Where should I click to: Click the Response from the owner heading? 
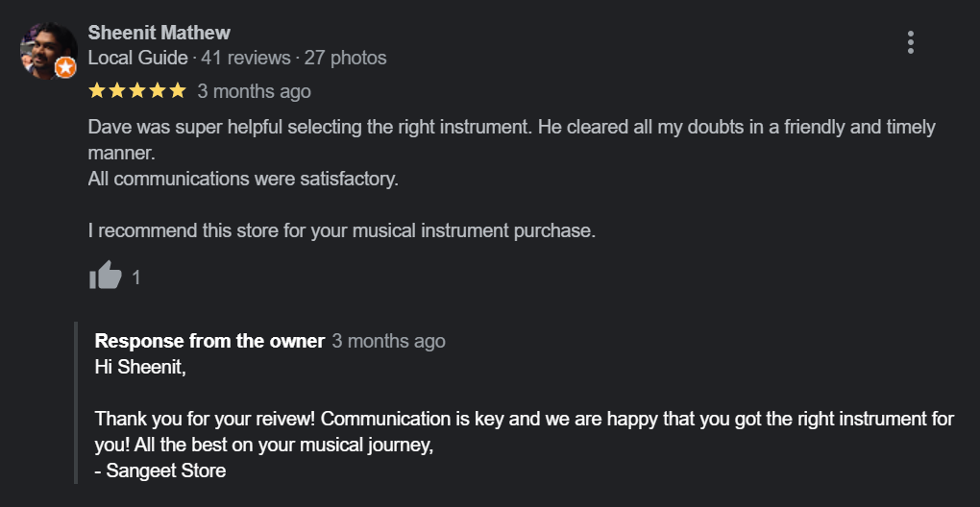point(209,341)
